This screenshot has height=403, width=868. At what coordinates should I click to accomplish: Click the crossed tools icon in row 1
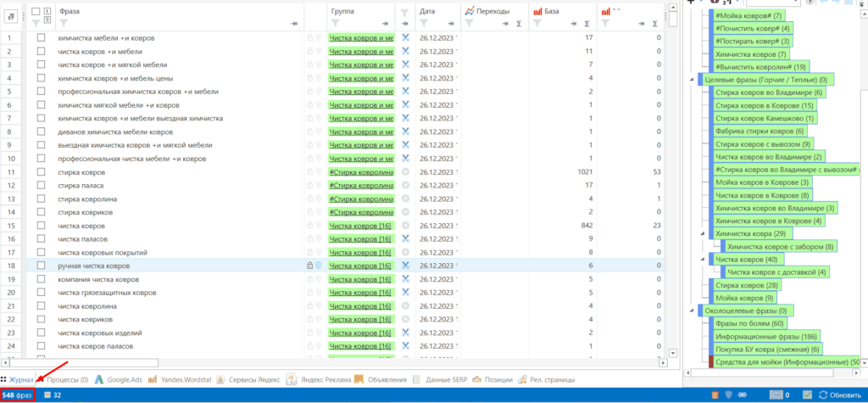point(405,37)
